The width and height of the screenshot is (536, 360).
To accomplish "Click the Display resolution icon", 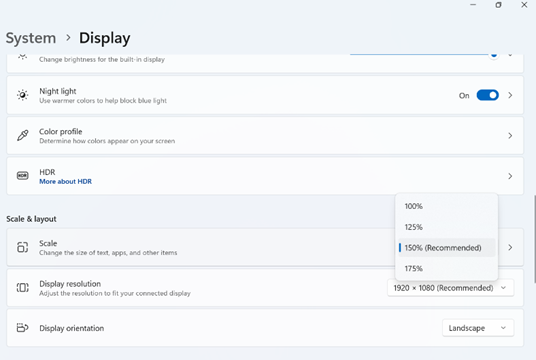I will click(x=23, y=288).
